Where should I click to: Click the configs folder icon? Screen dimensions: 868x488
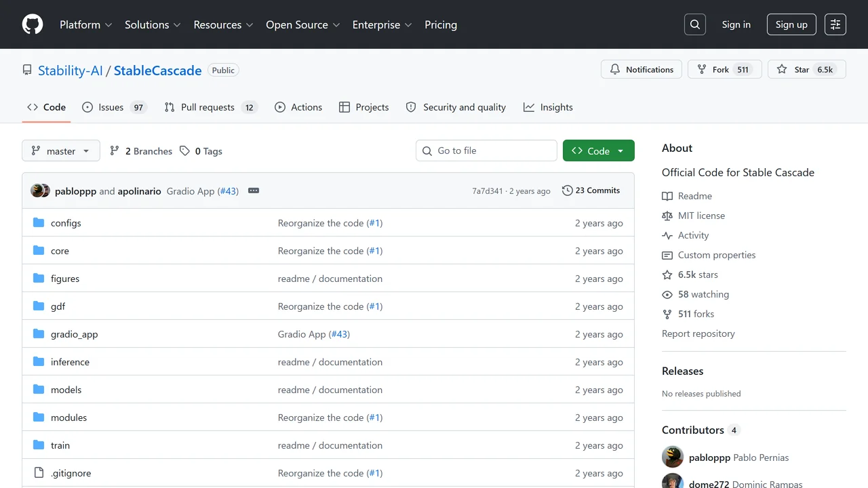click(39, 223)
